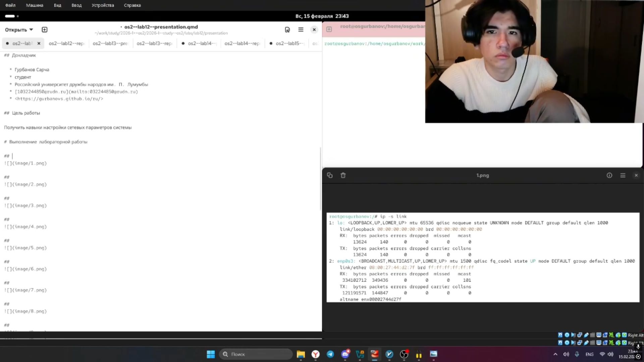Open the VirtualBox icon on the taskbar
This screenshot has height=362, width=644.
(x=360, y=354)
